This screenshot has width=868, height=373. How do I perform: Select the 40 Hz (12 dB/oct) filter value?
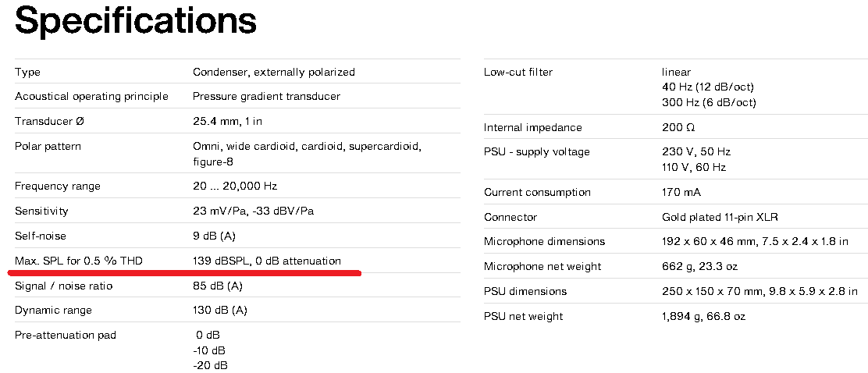708,87
